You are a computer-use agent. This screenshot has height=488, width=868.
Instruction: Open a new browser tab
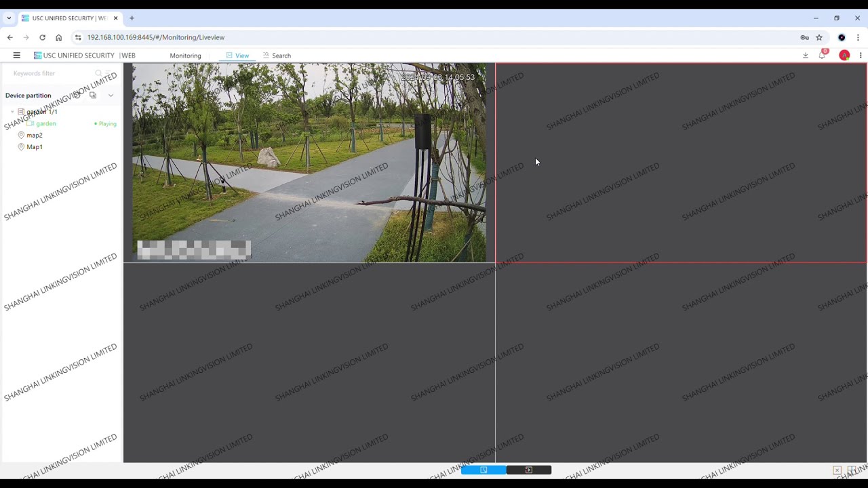(x=132, y=18)
